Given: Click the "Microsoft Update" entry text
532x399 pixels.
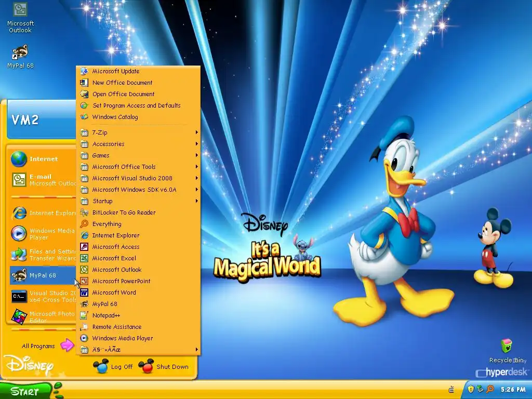Looking at the screenshot, I should click(x=116, y=71).
